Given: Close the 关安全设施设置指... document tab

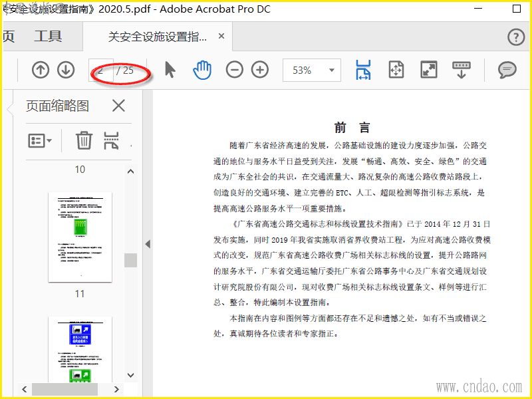Looking at the screenshot, I should [x=221, y=36].
